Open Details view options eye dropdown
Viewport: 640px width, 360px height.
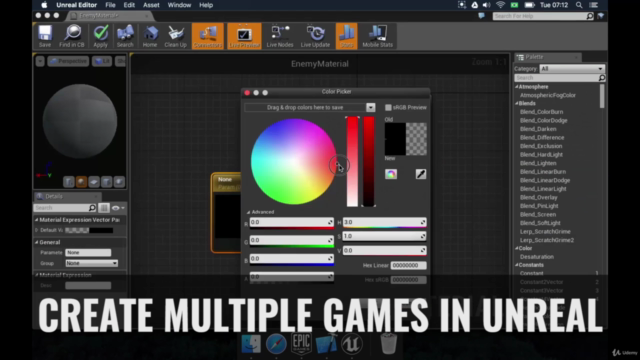(118, 208)
